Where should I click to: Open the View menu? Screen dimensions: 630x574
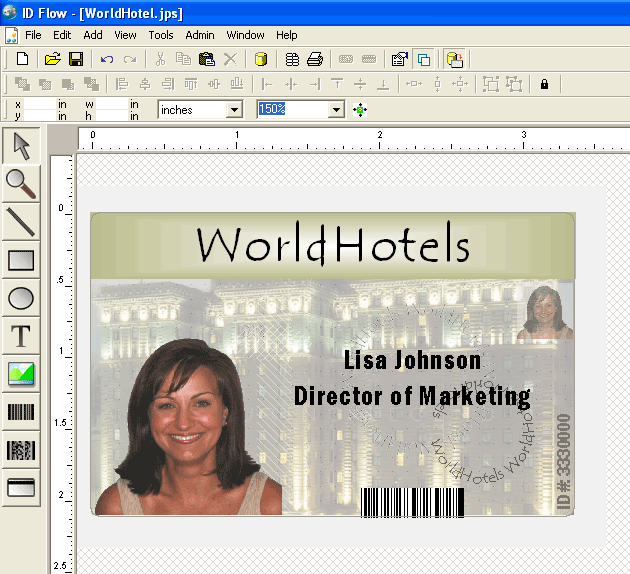point(125,35)
